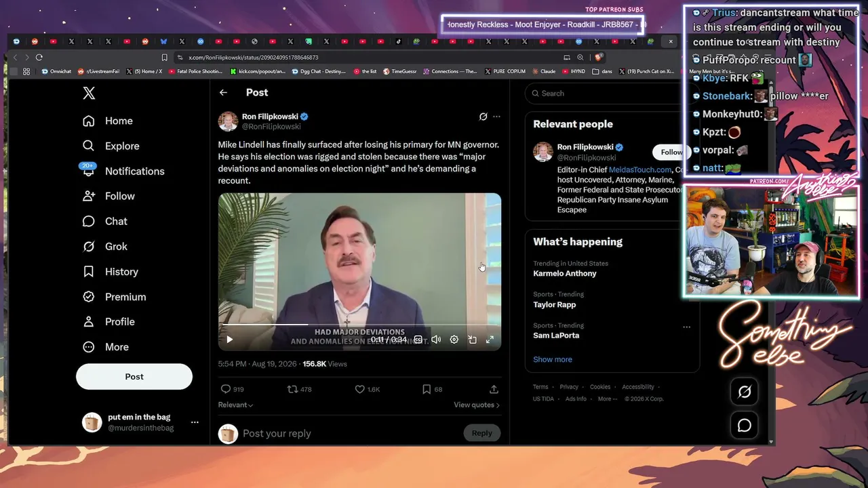Click the 156.8K Views count

[325, 364]
